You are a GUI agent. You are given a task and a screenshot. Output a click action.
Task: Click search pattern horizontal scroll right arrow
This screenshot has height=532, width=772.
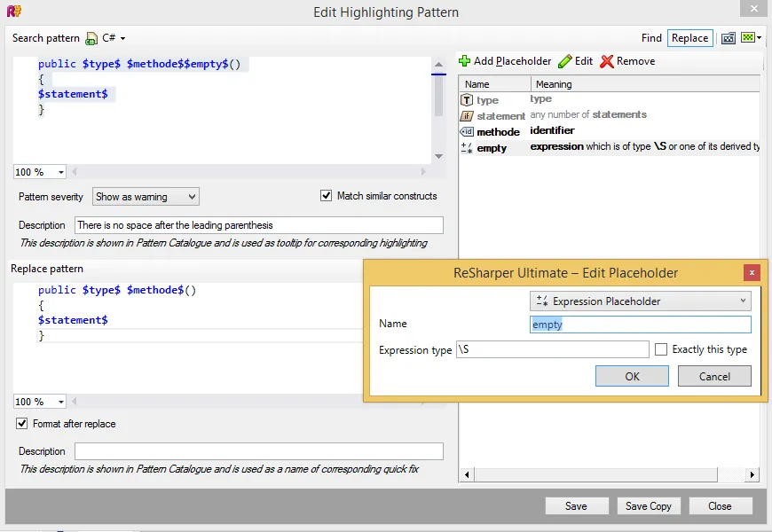click(x=423, y=172)
